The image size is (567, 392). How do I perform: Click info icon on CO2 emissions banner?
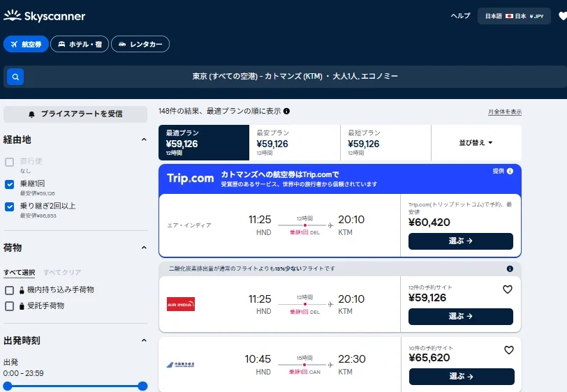510,269
